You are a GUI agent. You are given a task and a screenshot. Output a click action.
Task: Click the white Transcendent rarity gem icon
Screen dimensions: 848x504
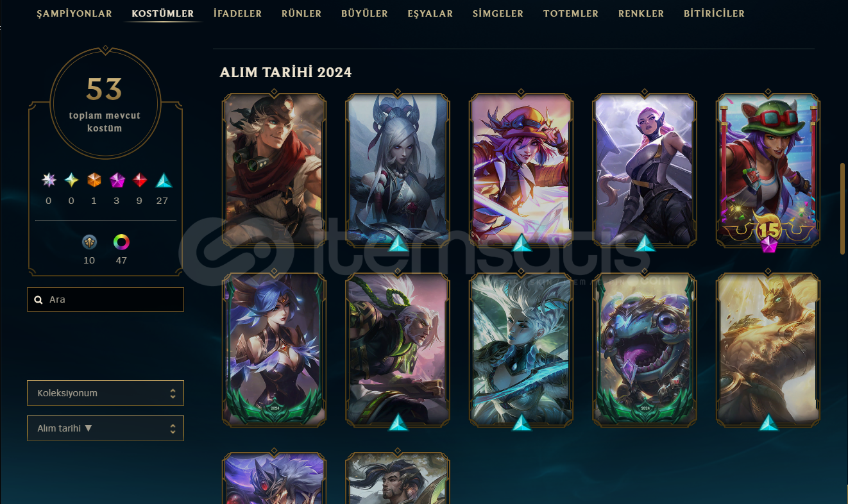49,181
